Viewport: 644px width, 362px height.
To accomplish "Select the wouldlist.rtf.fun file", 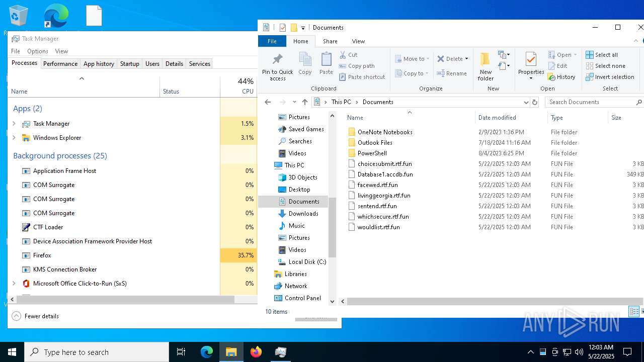I will coord(374,227).
